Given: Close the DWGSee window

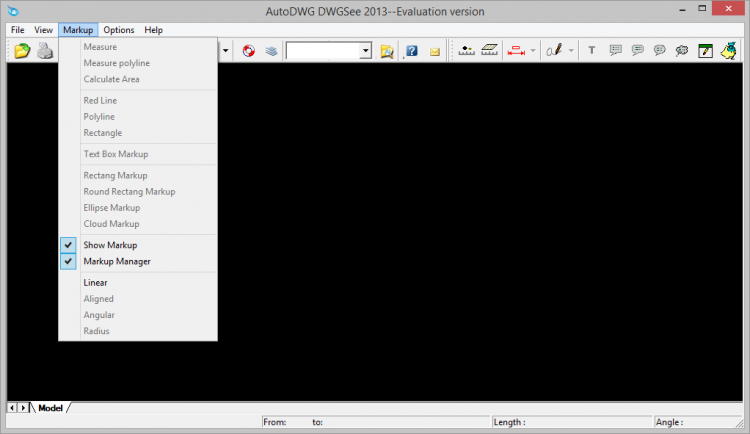Looking at the screenshot, I should [x=728, y=9].
